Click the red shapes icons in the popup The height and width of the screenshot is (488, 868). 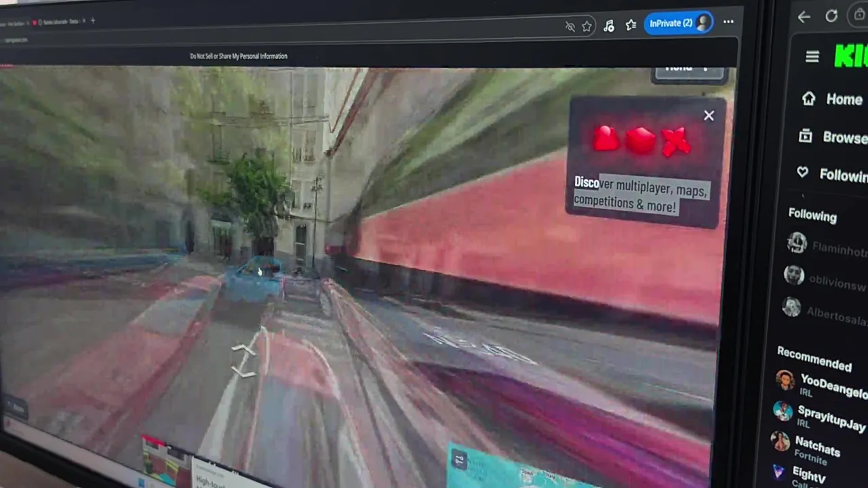click(642, 141)
